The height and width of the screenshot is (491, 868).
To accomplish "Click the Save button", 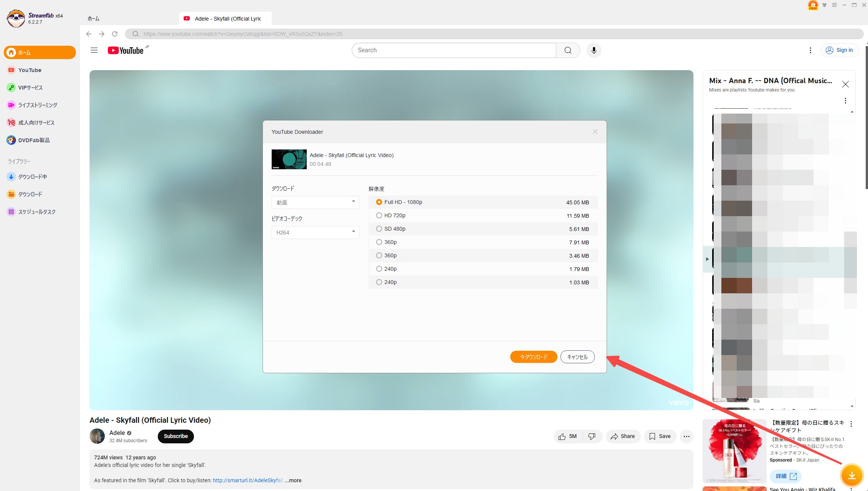I will click(x=660, y=436).
